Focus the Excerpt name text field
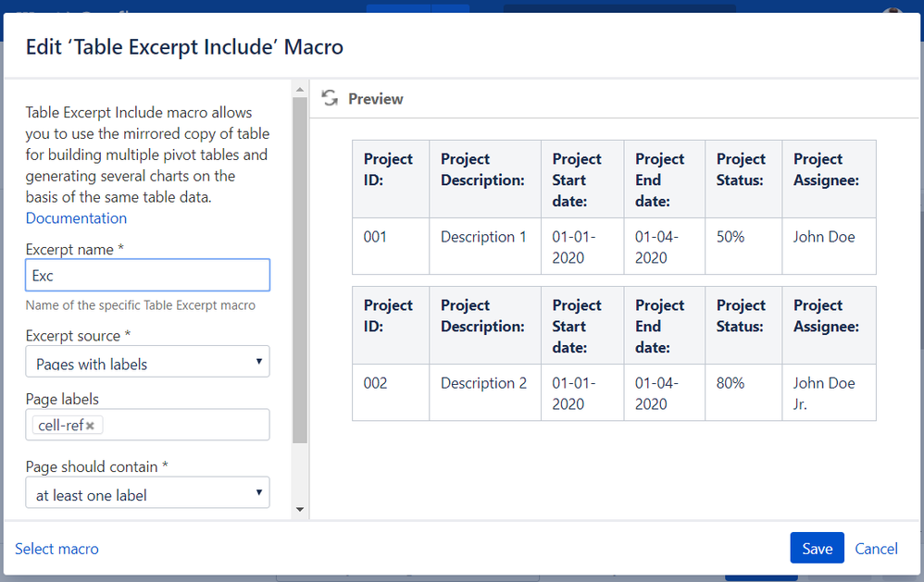Viewport: 924px width, 582px height. pos(147,275)
